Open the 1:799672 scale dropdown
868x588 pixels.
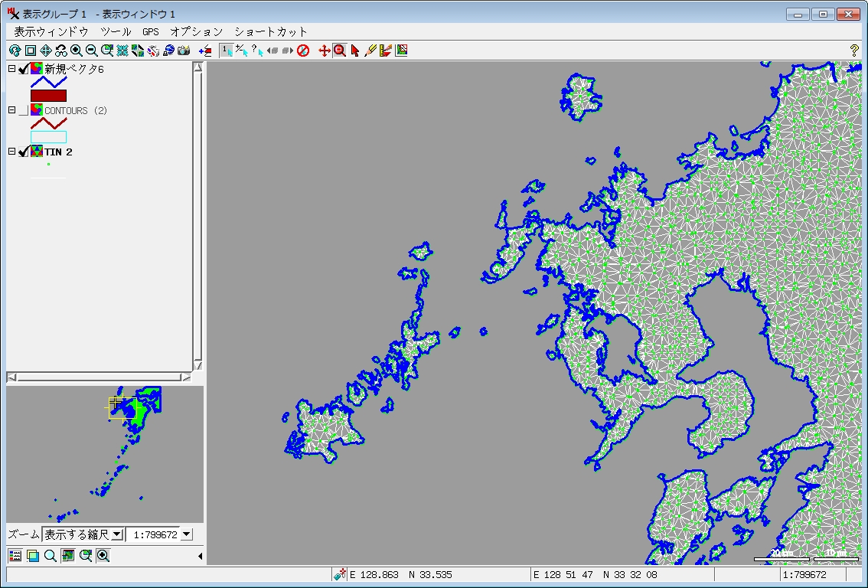pos(187,534)
